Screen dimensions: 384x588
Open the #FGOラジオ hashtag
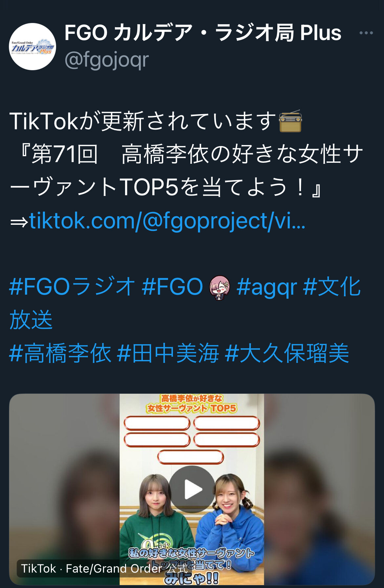click(x=72, y=287)
